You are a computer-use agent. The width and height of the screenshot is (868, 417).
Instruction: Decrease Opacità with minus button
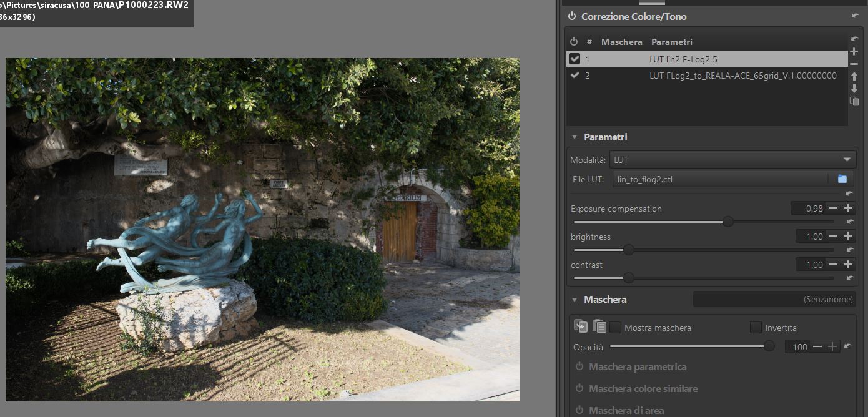pyautogui.click(x=817, y=346)
